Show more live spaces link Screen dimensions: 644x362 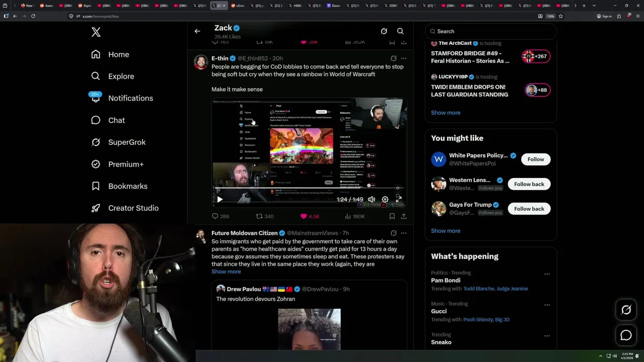pos(445,113)
